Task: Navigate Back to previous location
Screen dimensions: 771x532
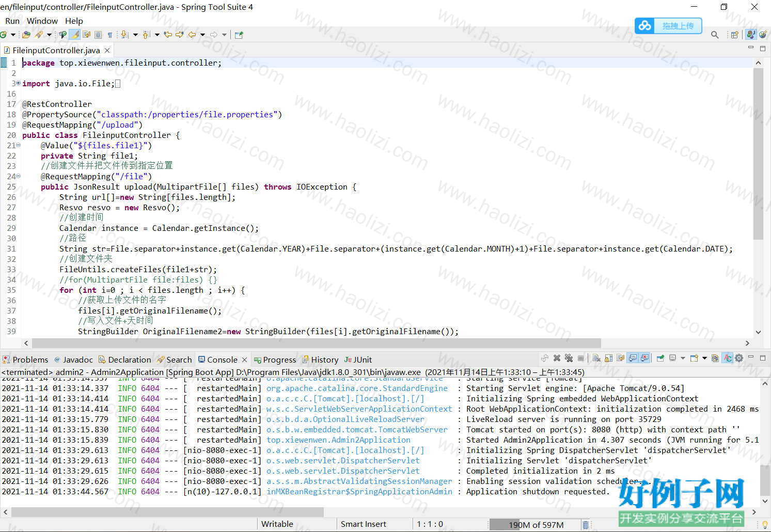Action: click(x=192, y=35)
